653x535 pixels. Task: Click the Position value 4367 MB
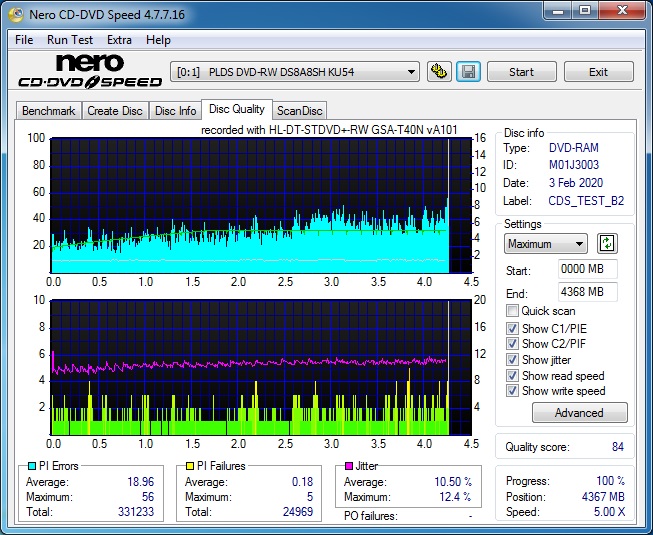pos(603,497)
